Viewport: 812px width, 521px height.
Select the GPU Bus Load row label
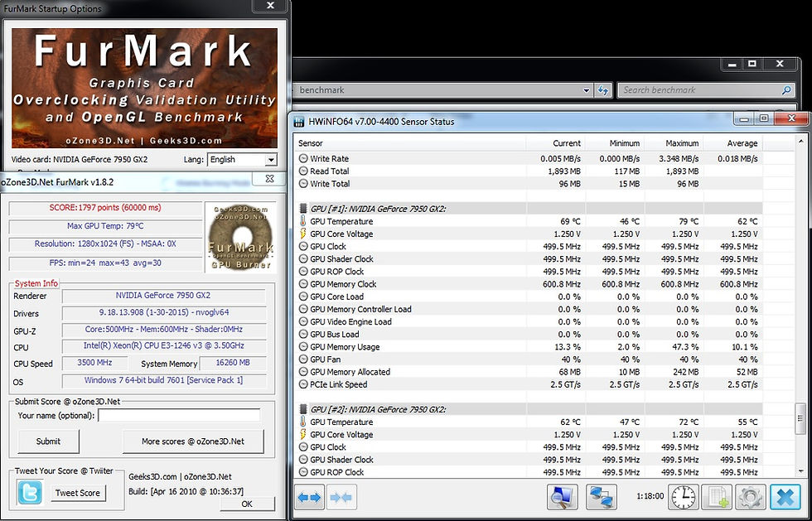(x=334, y=334)
